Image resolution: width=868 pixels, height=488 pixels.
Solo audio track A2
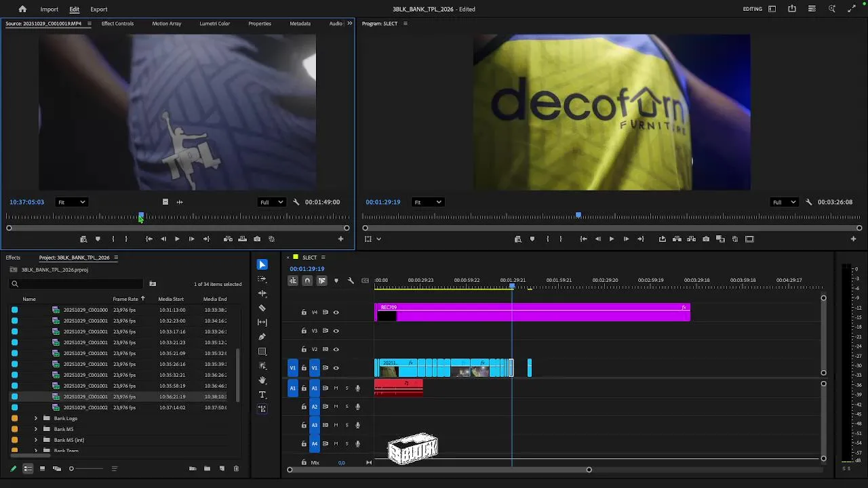pyautogui.click(x=347, y=407)
